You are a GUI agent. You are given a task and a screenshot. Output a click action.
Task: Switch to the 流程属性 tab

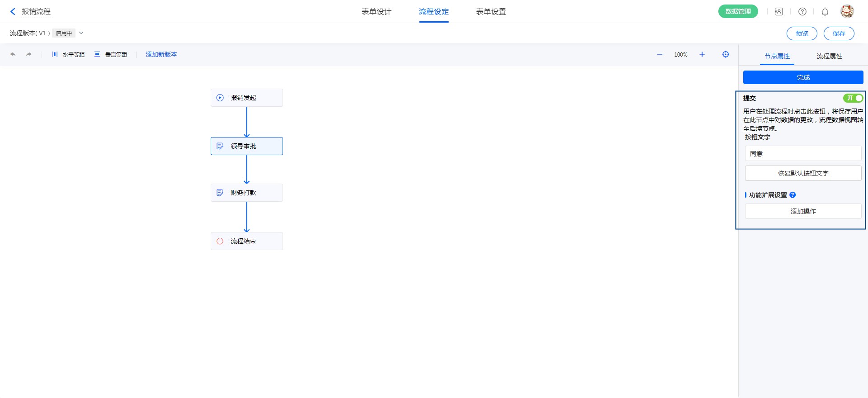click(829, 56)
